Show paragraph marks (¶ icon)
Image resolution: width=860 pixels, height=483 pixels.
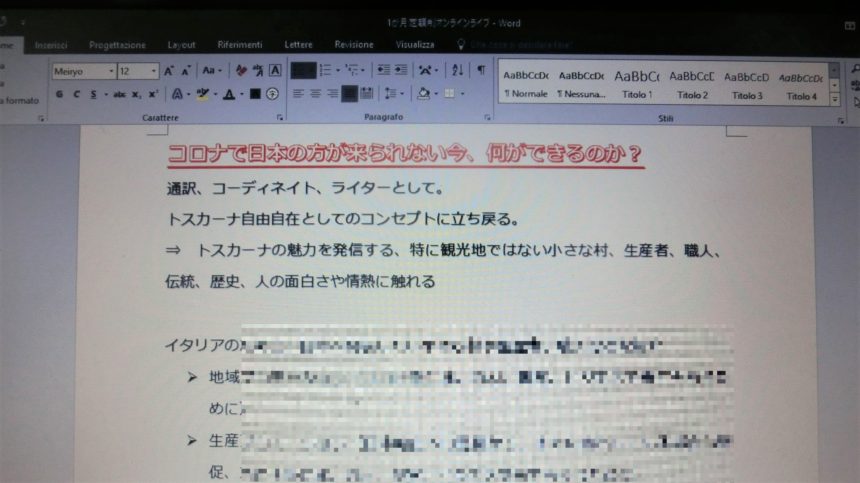point(481,70)
